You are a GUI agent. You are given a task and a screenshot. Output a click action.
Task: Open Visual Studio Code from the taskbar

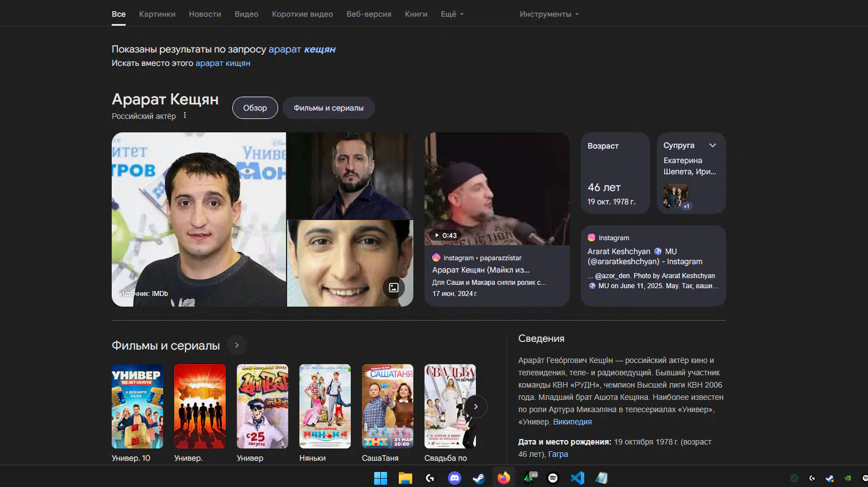(x=578, y=478)
